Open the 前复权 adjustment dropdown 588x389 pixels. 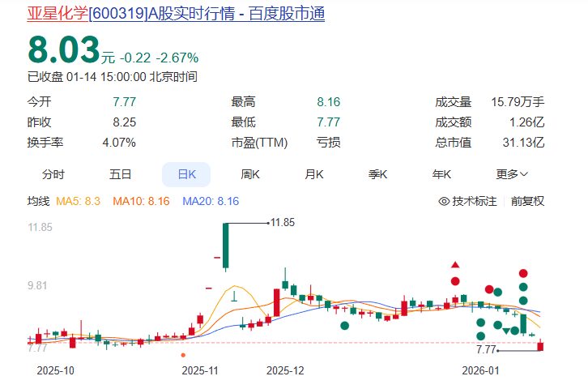point(527,201)
